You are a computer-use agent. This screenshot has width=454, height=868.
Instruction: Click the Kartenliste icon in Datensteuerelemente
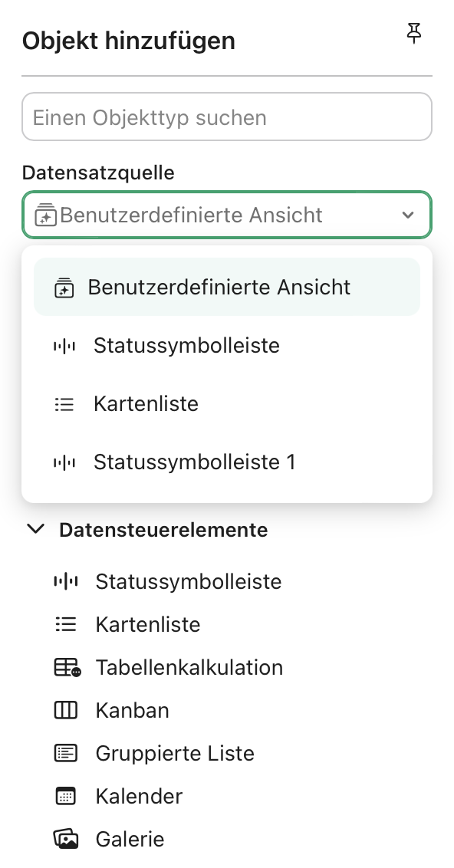(x=66, y=624)
